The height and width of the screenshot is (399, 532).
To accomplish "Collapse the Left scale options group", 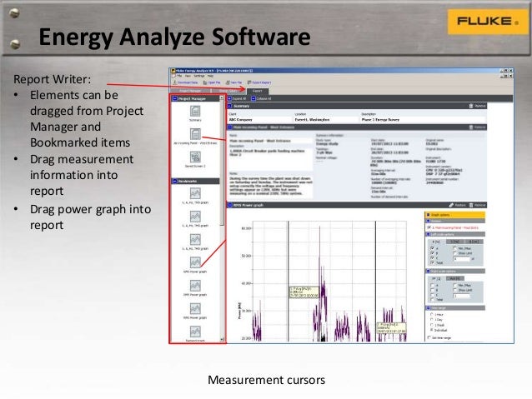I will click(x=428, y=234).
